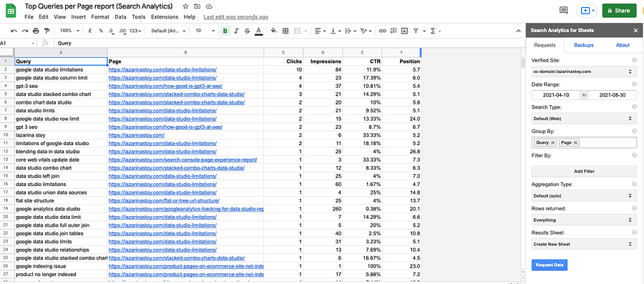Click the Add Filter button
The width and height of the screenshot is (644, 284).
coord(584,171)
